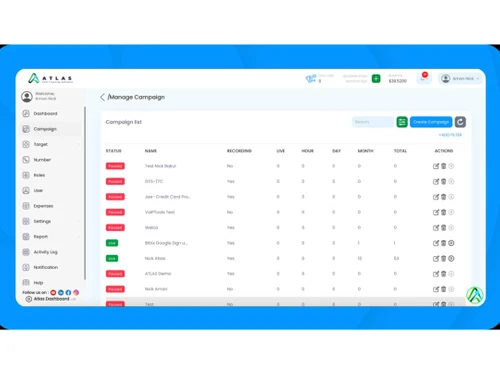
Task: Edit the Joe- Credit Card Pro campaign
Action: [436, 197]
